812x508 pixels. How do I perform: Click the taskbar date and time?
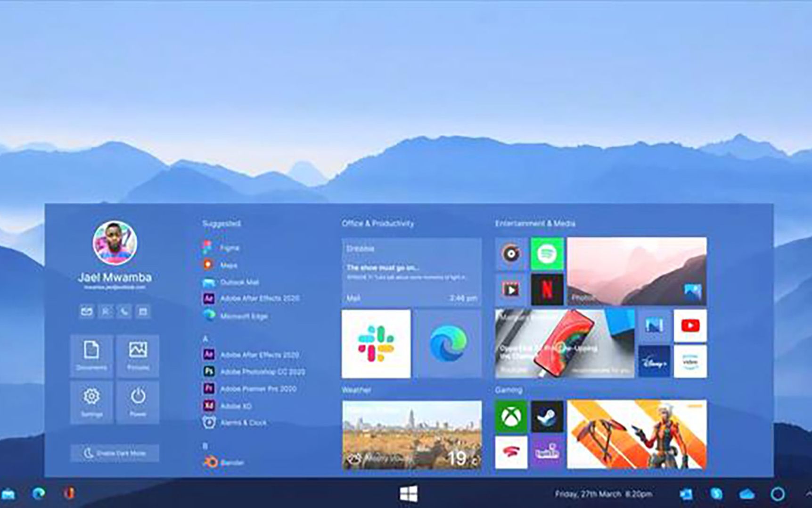pos(604,494)
